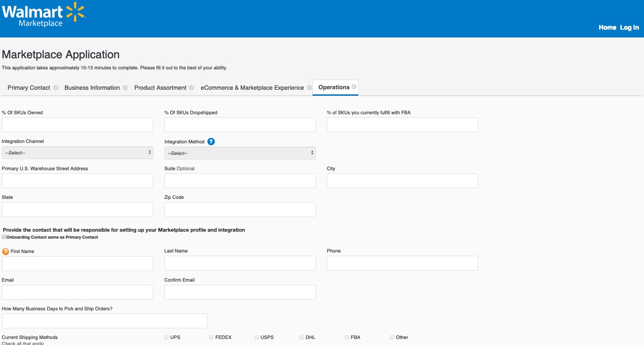Image resolution: width=644 pixels, height=345 pixels.
Task: Click the checkmark on the Primary Contact tab
Action: (56, 87)
